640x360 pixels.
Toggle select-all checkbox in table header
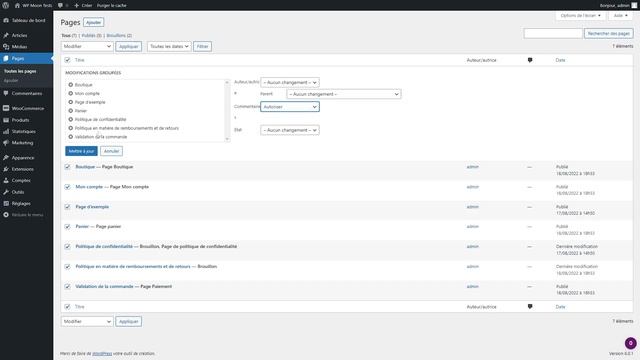(x=67, y=60)
